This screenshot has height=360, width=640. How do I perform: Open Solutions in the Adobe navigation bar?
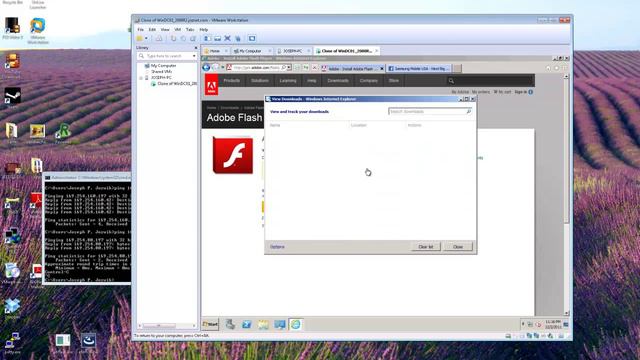pyautogui.click(x=260, y=81)
